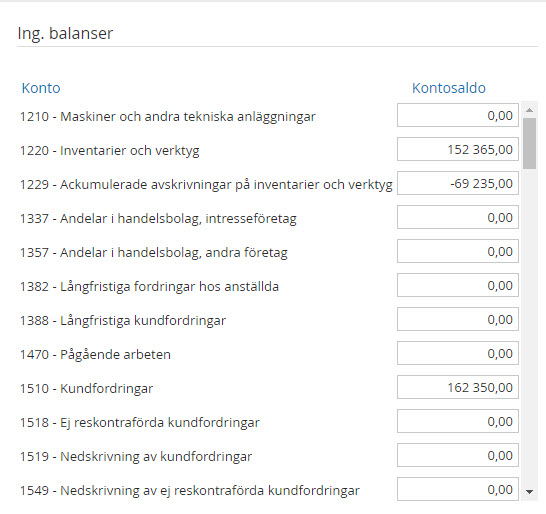Viewport: 546px width, 514px height.
Task: Click balance field for Nedskrivning av kundfordringar
Action: [458, 455]
